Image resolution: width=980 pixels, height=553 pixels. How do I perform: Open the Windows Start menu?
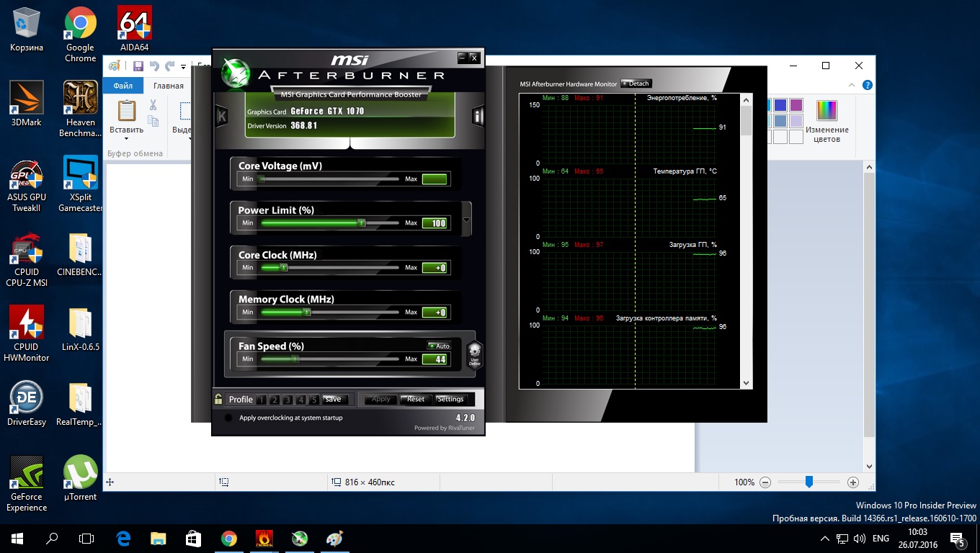[17, 538]
